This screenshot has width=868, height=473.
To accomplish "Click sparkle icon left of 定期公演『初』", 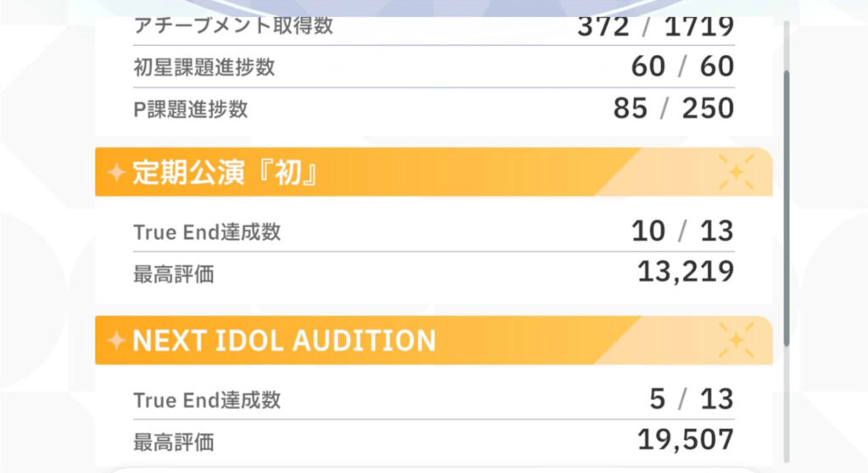I will 115,173.
